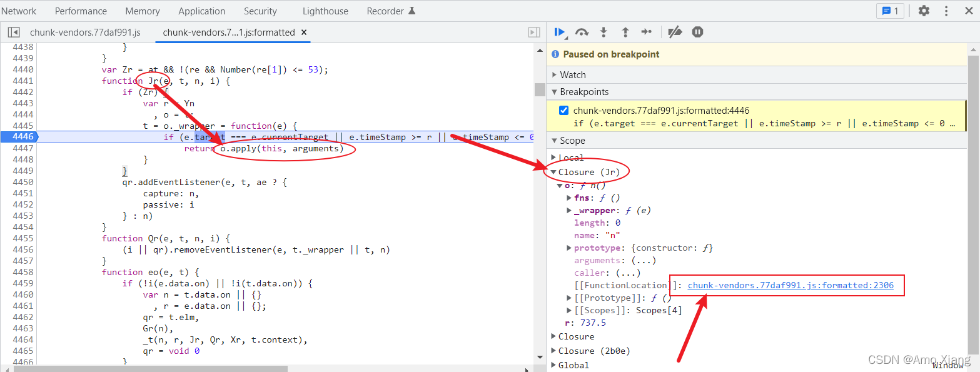Open the Recorder panel

pyautogui.click(x=391, y=11)
